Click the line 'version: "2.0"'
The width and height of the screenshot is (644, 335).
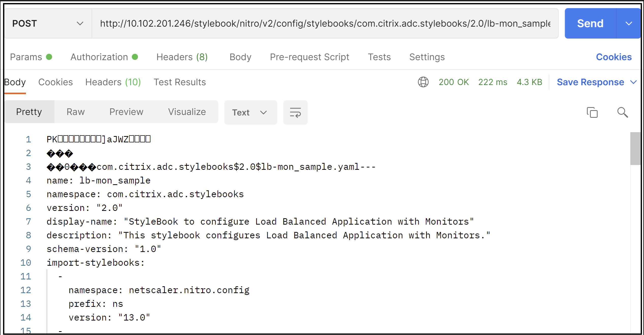85,208
